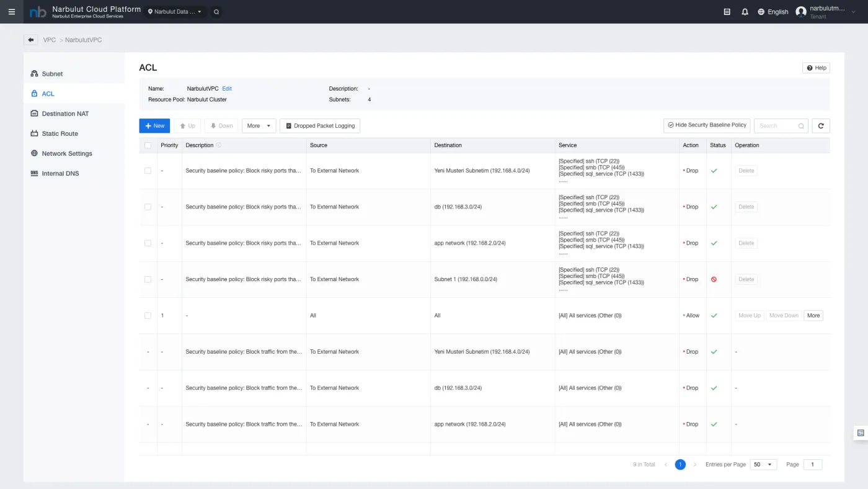The image size is (868, 489).
Task: Open the Help button
Action: [x=816, y=68]
